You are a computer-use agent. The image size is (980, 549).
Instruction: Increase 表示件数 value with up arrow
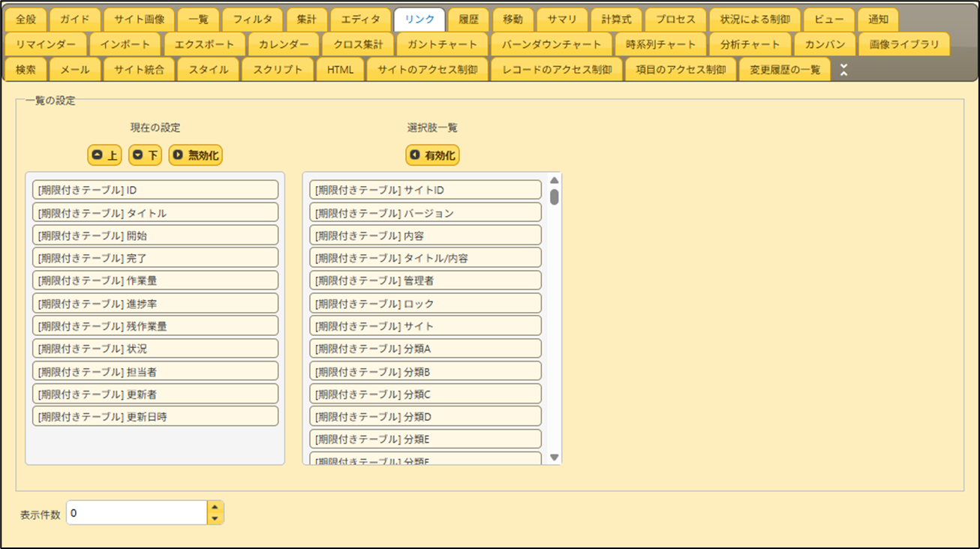pos(215,507)
